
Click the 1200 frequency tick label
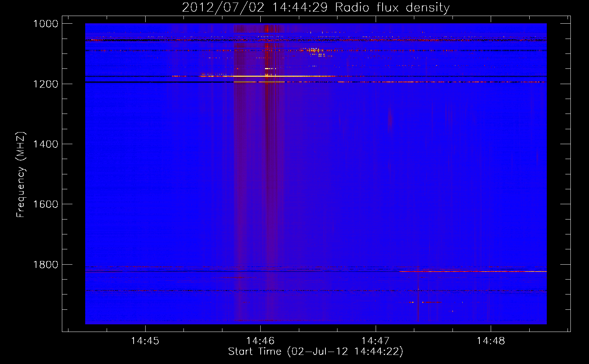click(x=46, y=84)
